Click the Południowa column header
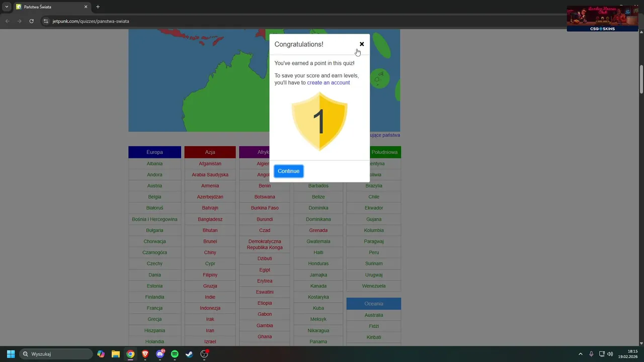 385,152
